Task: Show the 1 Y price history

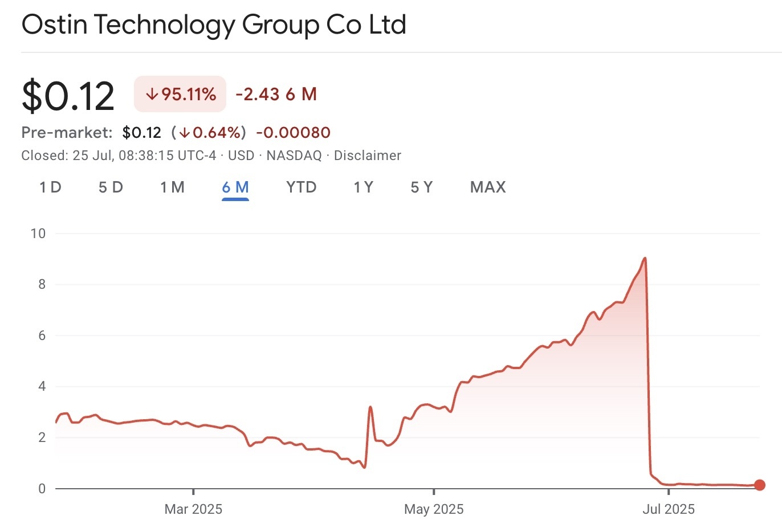Action: pos(363,187)
